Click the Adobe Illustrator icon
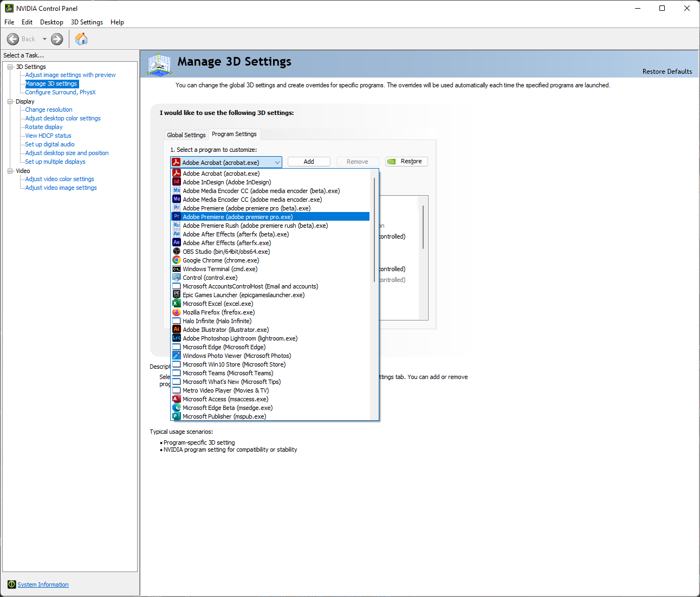 177,330
